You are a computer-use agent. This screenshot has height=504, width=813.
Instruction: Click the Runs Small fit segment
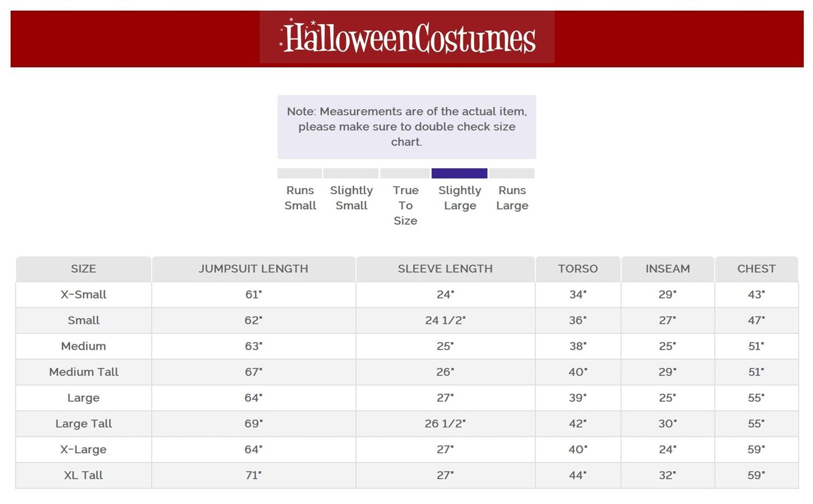tap(300, 173)
